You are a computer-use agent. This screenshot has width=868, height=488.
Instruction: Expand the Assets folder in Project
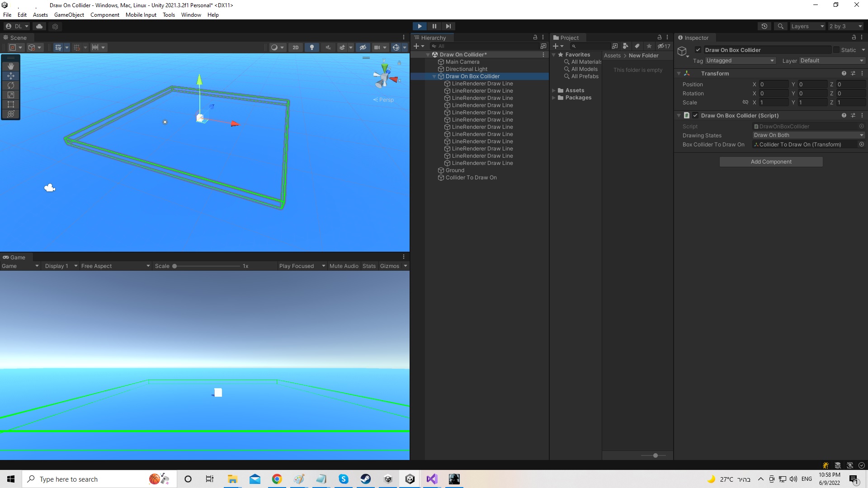point(554,90)
